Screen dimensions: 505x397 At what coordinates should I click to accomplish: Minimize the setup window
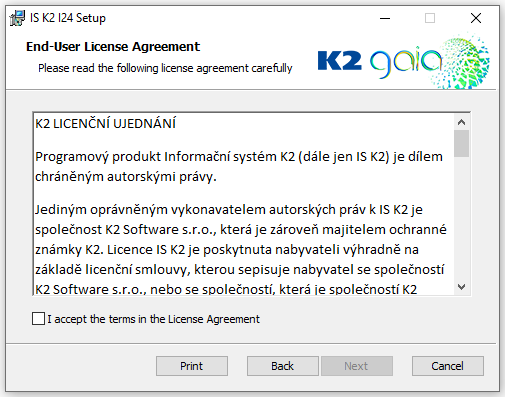[385, 18]
